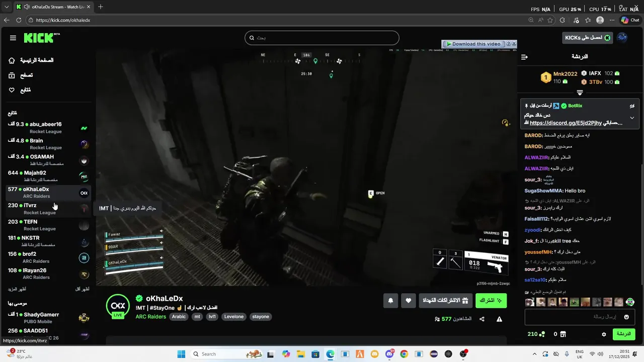The width and height of the screenshot is (644, 362).
Task: Expand the pinned message chevron
Action: pyautogui.click(x=632, y=118)
